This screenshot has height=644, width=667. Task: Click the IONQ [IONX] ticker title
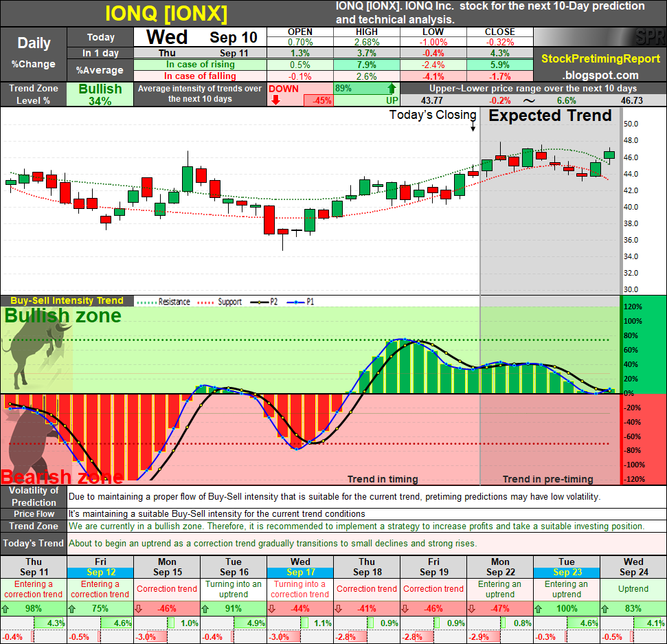[x=166, y=14]
